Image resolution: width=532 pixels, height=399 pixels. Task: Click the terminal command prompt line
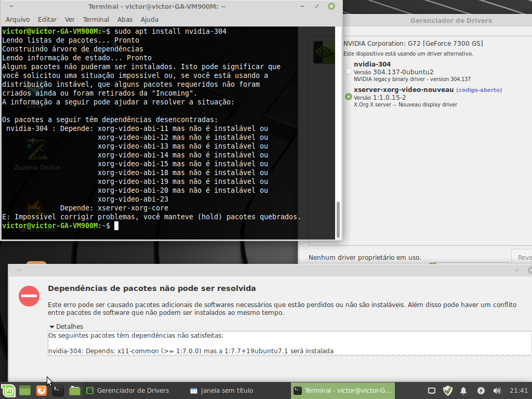pos(60,225)
